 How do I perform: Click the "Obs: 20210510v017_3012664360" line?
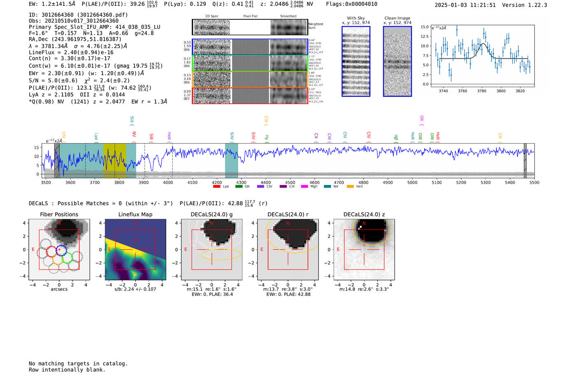click(74, 21)
